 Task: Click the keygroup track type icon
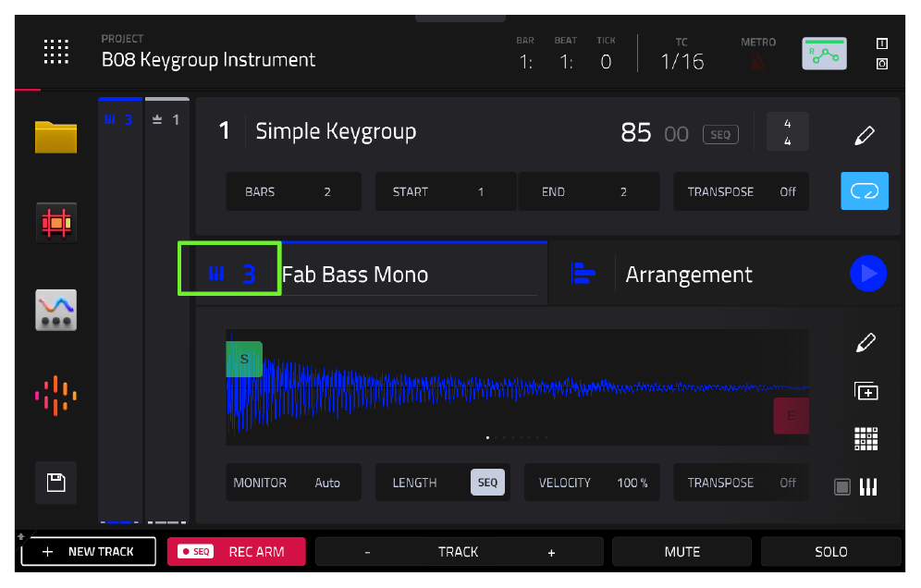point(216,273)
